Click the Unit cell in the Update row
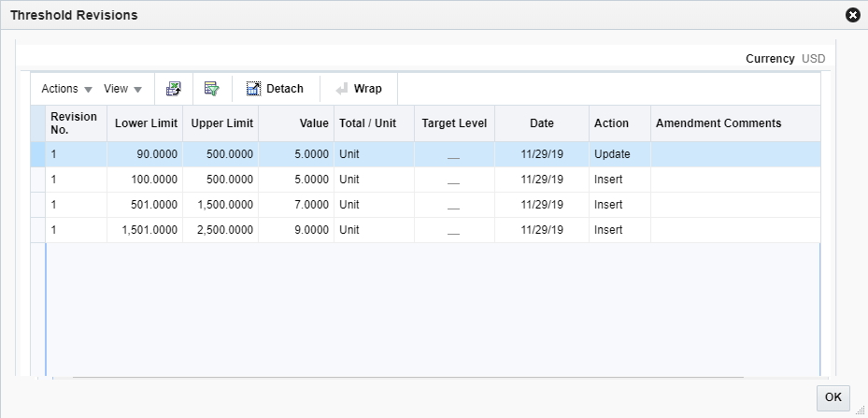The image size is (868, 418). pyautogui.click(x=375, y=154)
